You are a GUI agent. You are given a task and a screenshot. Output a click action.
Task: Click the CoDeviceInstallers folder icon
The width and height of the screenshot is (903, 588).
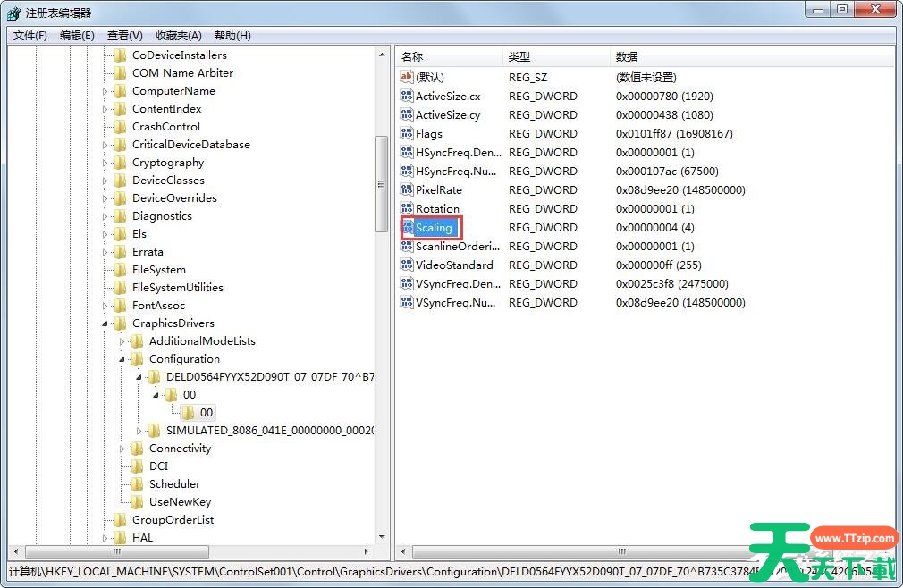tap(121, 55)
